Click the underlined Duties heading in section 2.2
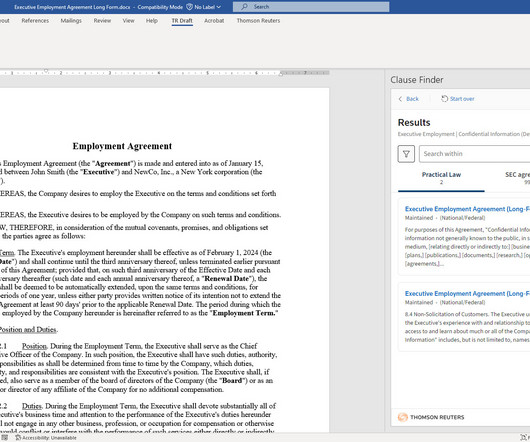 point(32,406)
